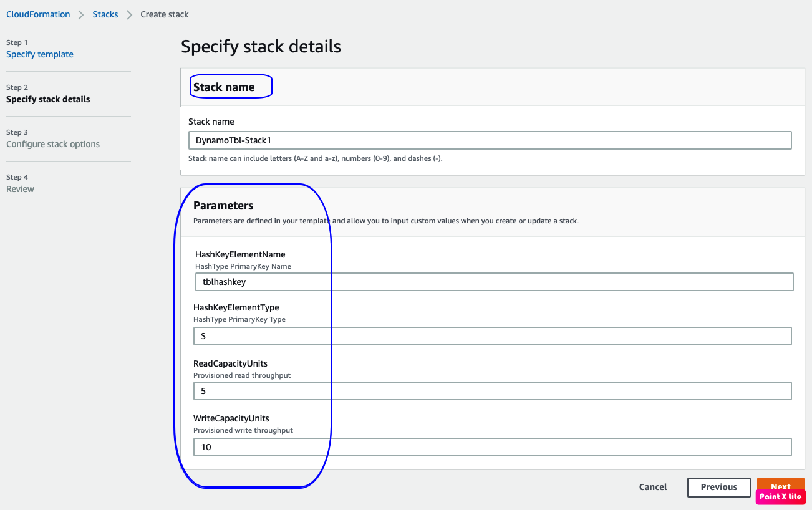Image resolution: width=812 pixels, height=510 pixels.
Task: Go to Specify template step
Action: pyautogui.click(x=40, y=54)
